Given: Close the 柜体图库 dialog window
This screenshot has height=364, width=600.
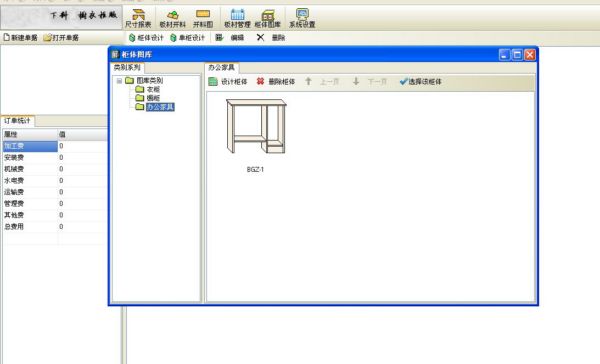Looking at the screenshot, I should point(530,55).
